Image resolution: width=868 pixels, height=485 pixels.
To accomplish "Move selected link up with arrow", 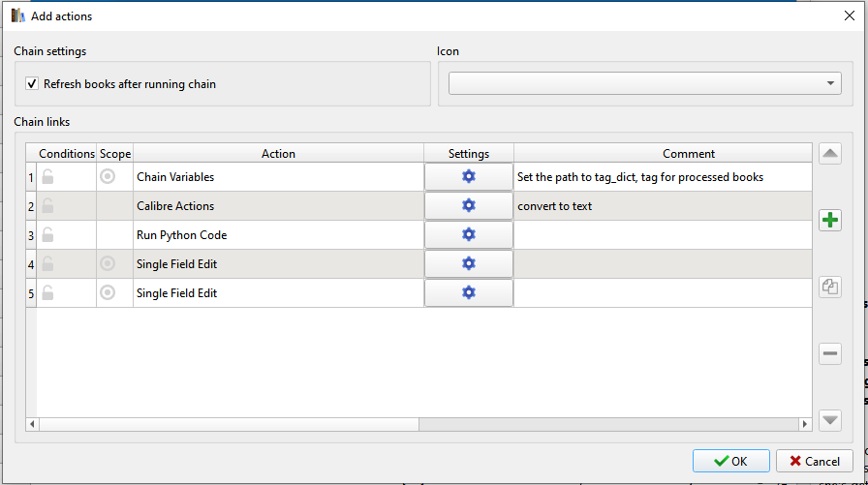I will (830, 153).
